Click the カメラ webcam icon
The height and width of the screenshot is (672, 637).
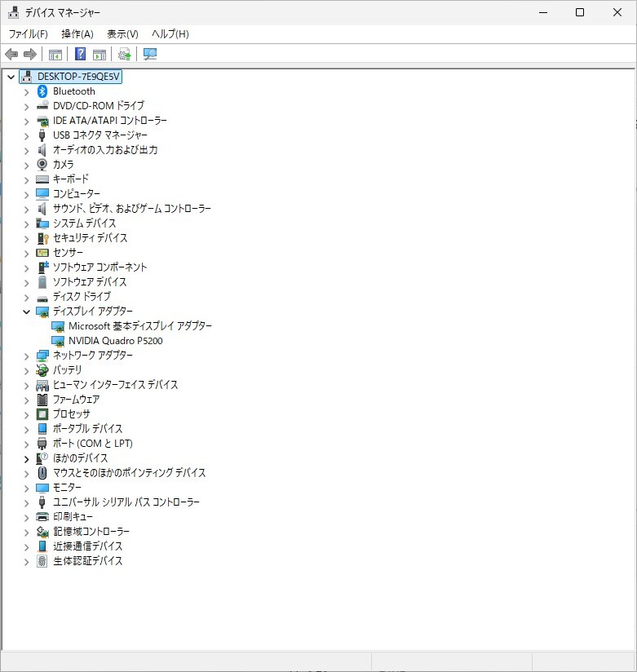tap(42, 165)
